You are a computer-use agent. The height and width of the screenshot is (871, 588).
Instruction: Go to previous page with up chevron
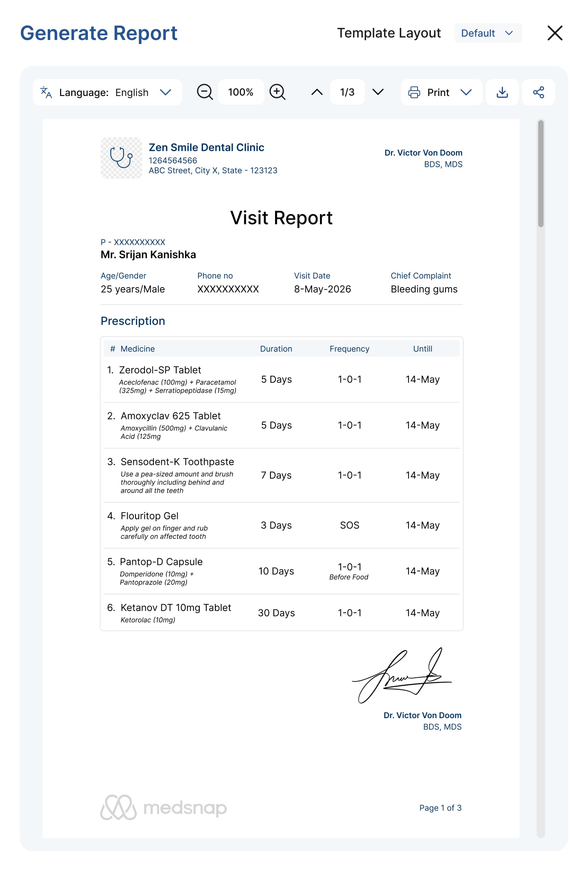point(317,92)
